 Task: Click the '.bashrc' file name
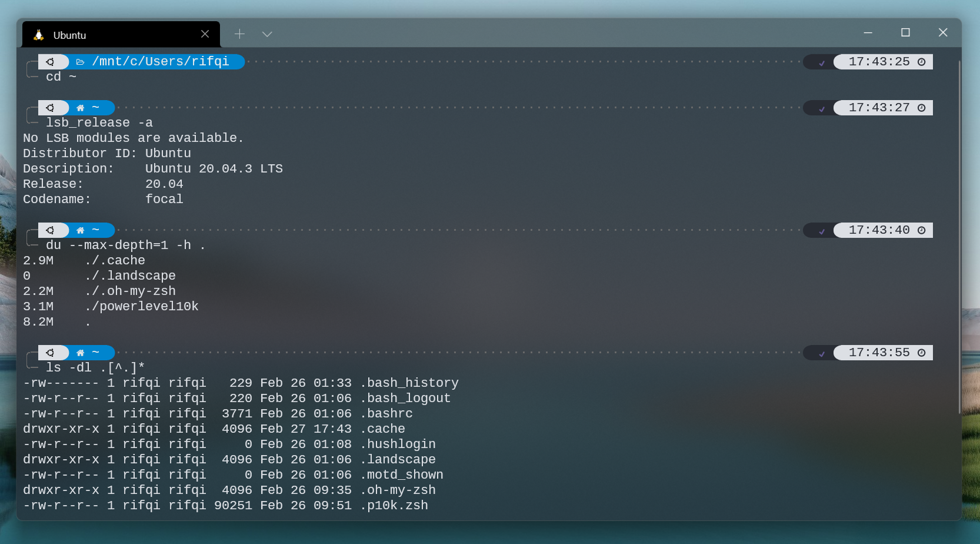click(x=386, y=413)
